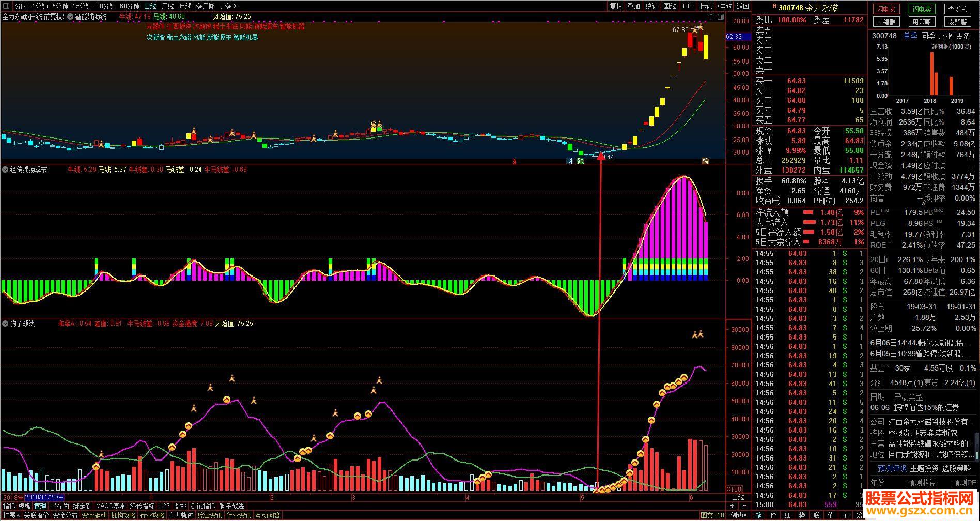
Task: Click the 标记 mark button
Action: (705, 6)
